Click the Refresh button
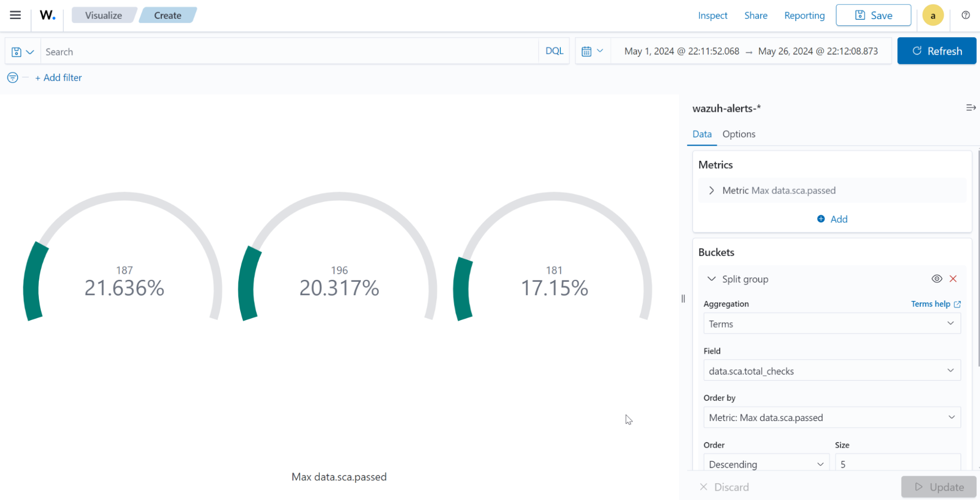 click(x=936, y=50)
